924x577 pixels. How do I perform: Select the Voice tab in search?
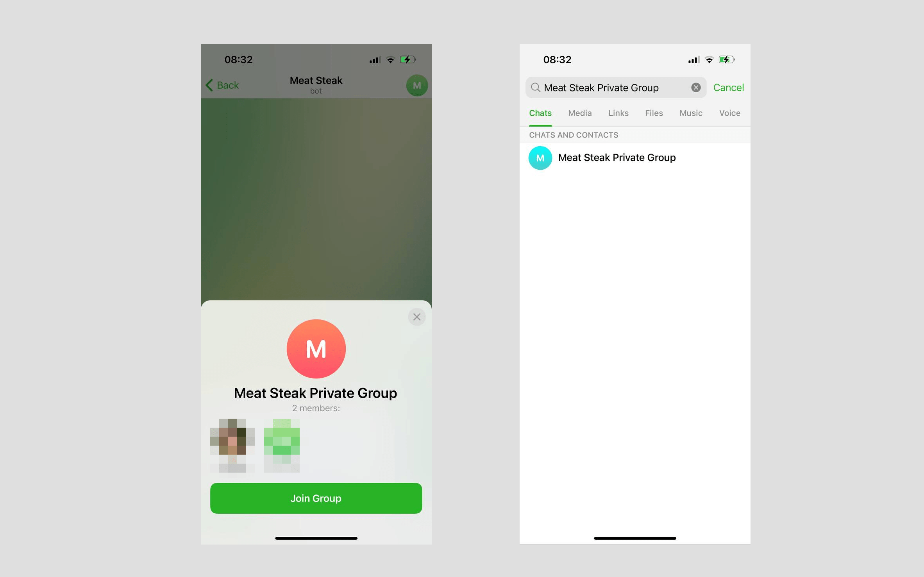(x=730, y=112)
